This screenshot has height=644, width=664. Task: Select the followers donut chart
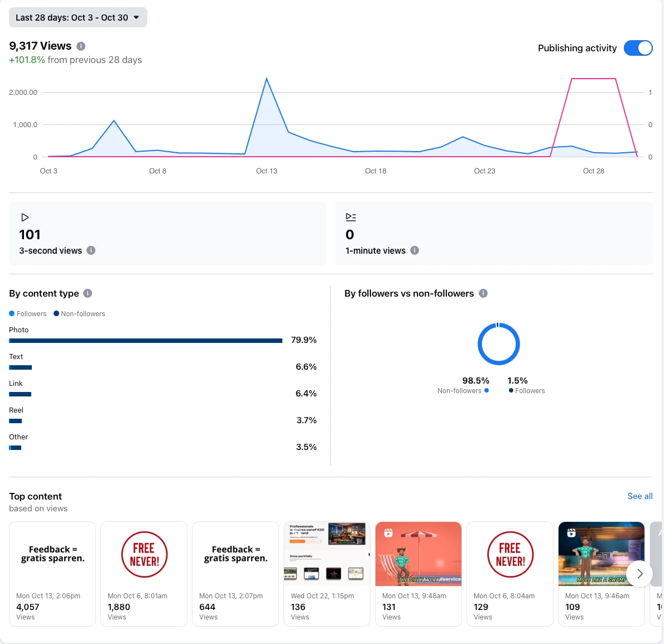[498, 344]
